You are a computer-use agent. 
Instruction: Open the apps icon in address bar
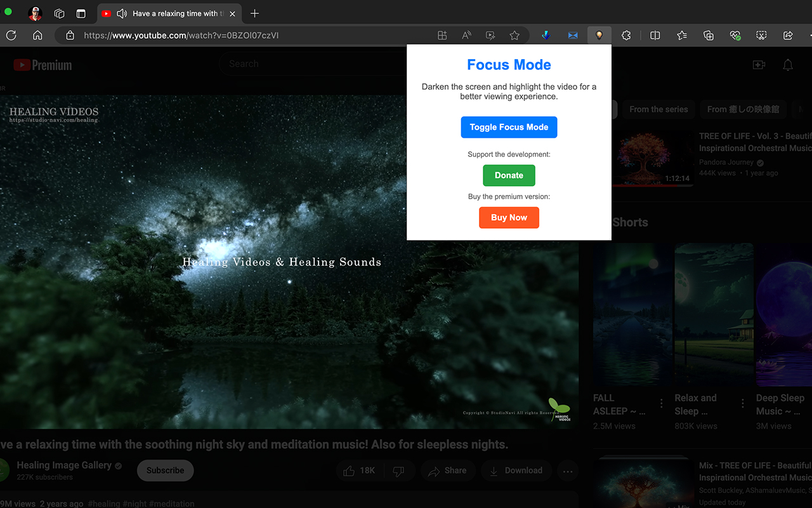(442, 36)
